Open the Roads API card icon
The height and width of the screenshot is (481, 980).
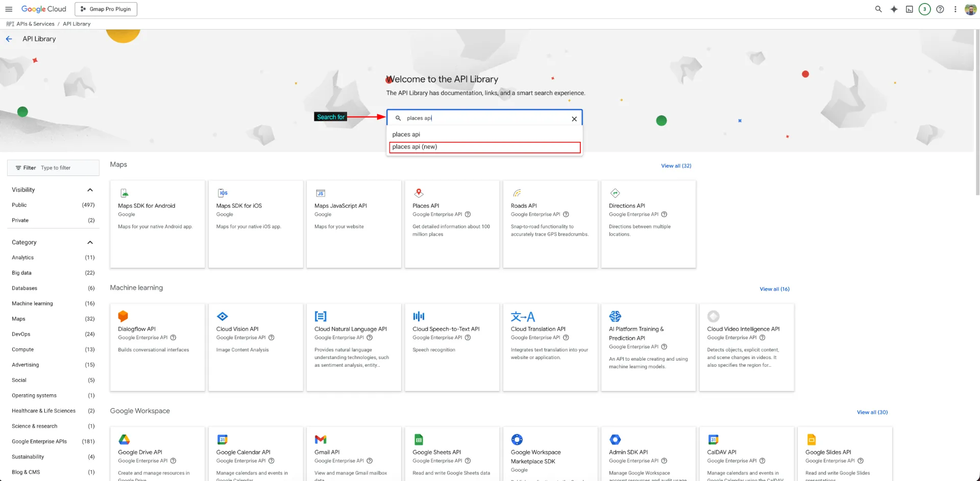click(517, 193)
